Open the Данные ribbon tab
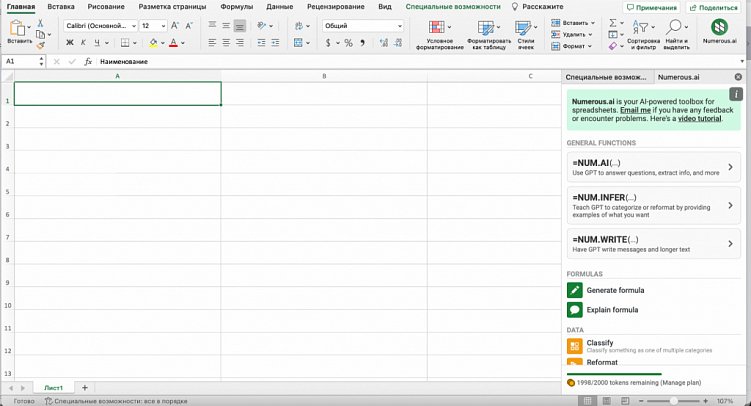 (280, 7)
